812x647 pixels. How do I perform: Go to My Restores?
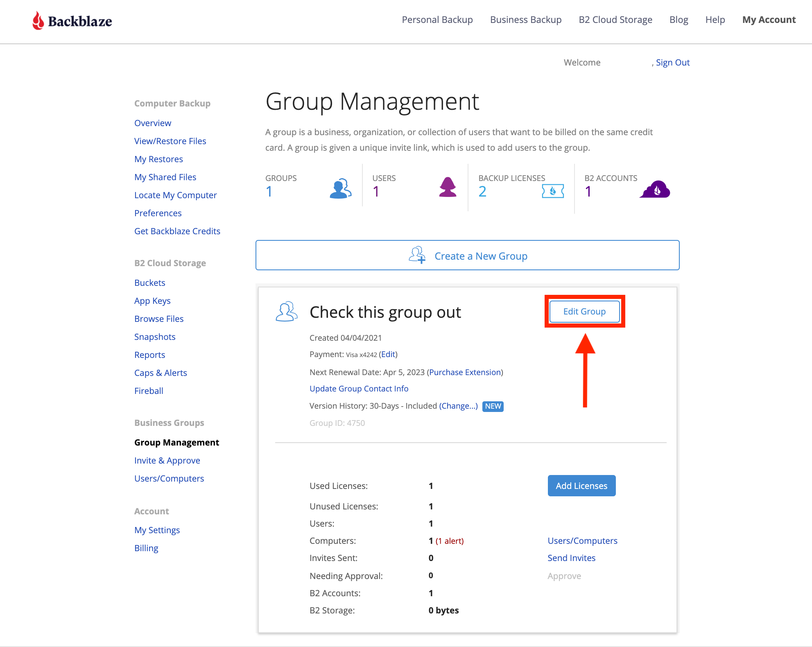click(158, 159)
